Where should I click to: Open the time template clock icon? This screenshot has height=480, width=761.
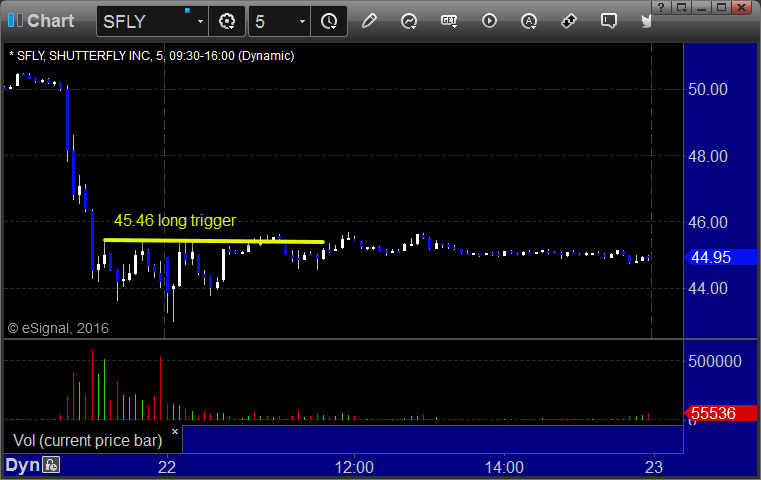329,21
